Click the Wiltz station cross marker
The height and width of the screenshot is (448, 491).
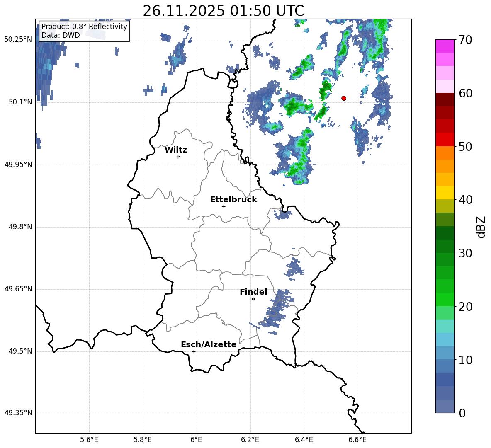178,157
